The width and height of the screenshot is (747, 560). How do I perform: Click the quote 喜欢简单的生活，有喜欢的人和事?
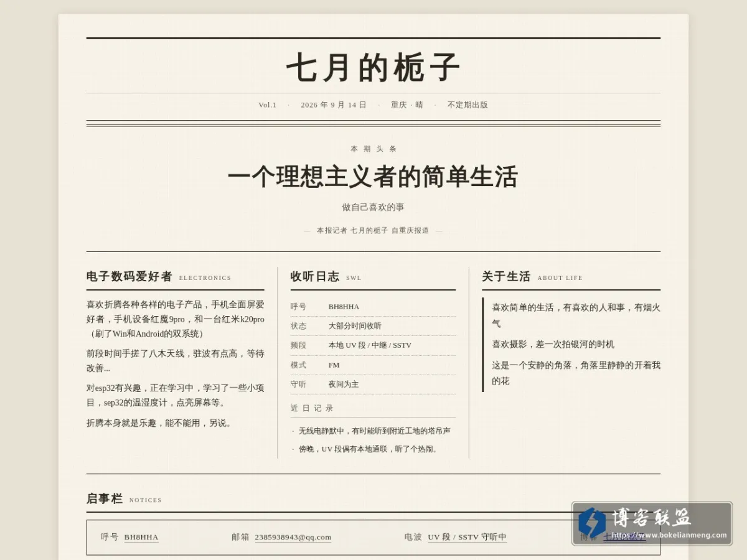[x=576, y=315]
